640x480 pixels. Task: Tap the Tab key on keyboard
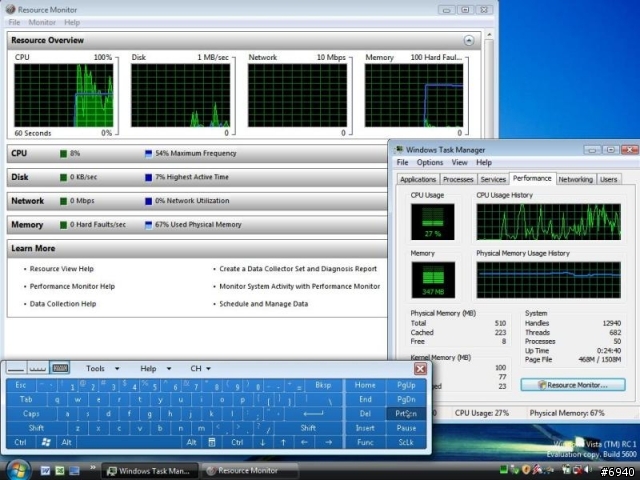coord(26,399)
